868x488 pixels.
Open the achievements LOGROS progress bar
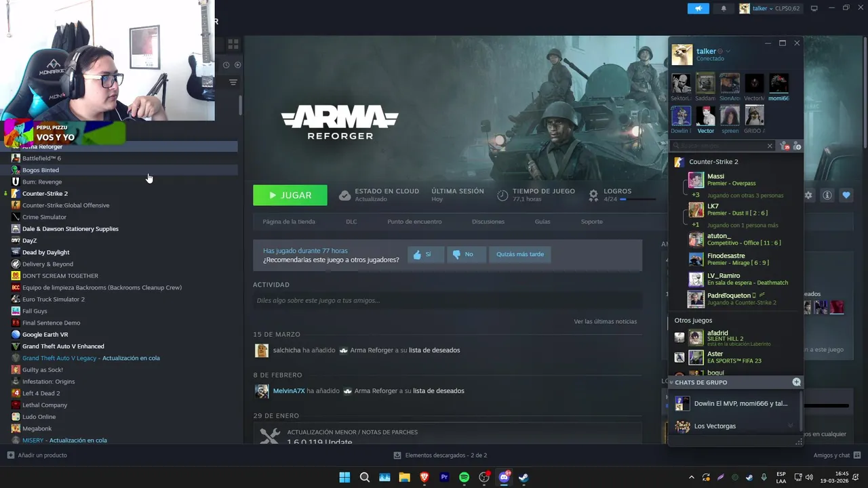(x=637, y=200)
